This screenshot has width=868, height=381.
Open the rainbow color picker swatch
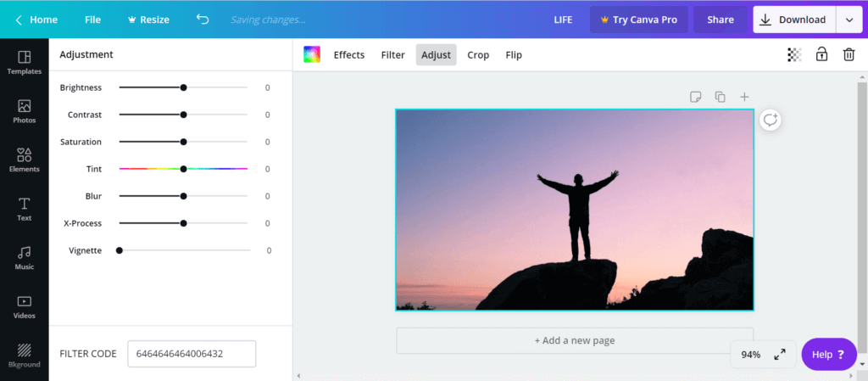(x=312, y=54)
